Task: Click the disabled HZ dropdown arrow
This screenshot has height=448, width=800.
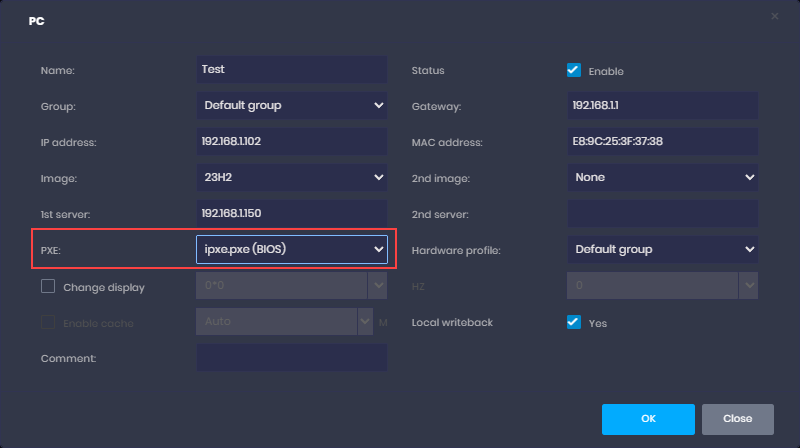Action: coord(748,286)
